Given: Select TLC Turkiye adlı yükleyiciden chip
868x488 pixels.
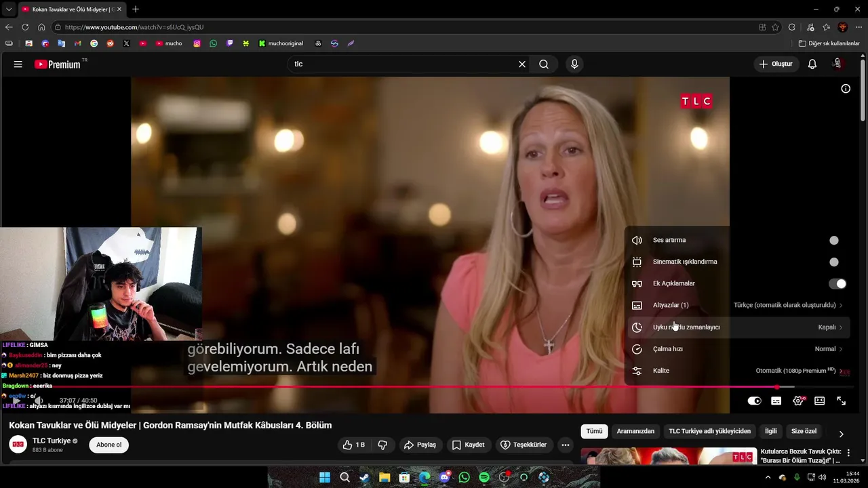Looking at the screenshot, I should [x=710, y=431].
